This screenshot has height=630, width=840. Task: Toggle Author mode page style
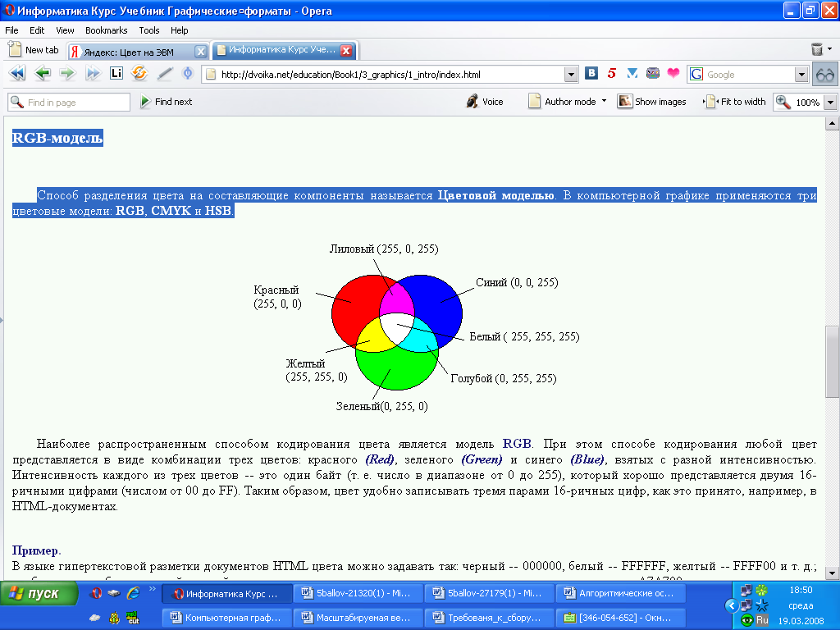[x=562, y=102]
